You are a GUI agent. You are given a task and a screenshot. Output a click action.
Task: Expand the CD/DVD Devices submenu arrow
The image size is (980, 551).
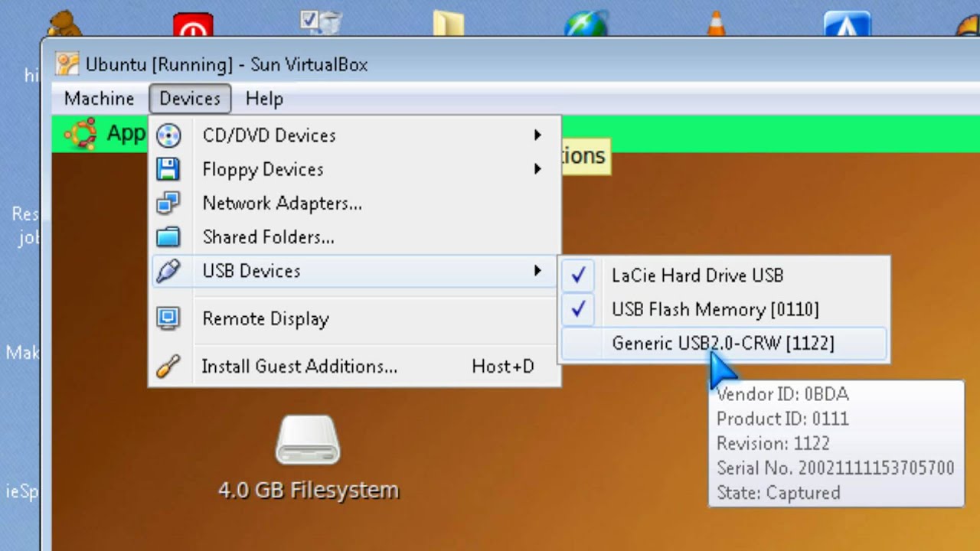(537, 135)
